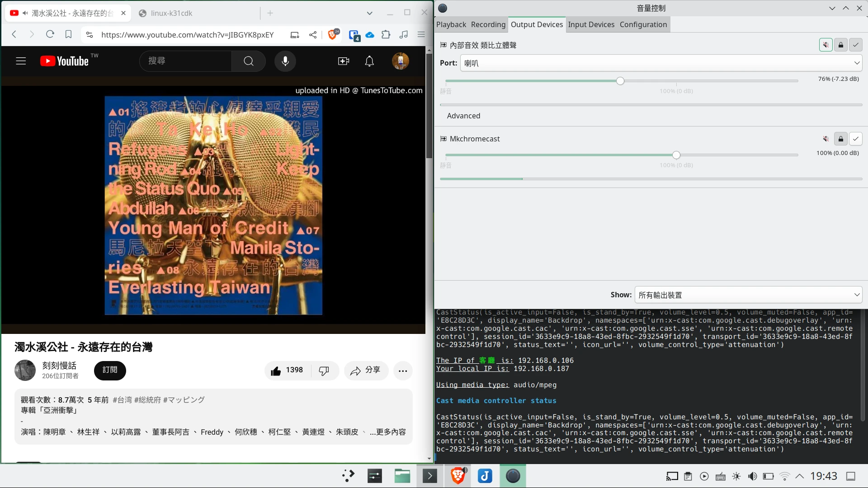This screenshot has height=488, width=868.
Task: Switch to the Input Devices tab
Action: point(591,24)
